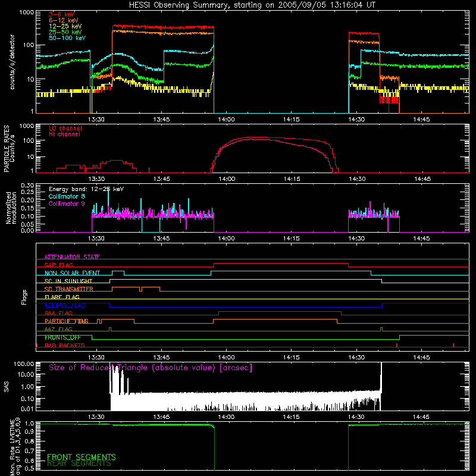This screenshot has height=476, width=476.
Task: Click '14:15' time label under particle rates plot
Action: point(292,179)
